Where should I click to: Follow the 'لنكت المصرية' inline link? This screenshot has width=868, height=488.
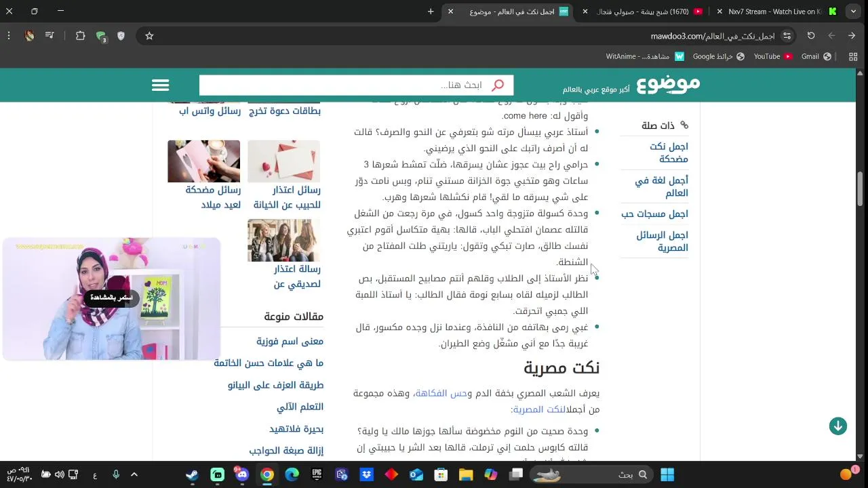(x=539, y=409)
